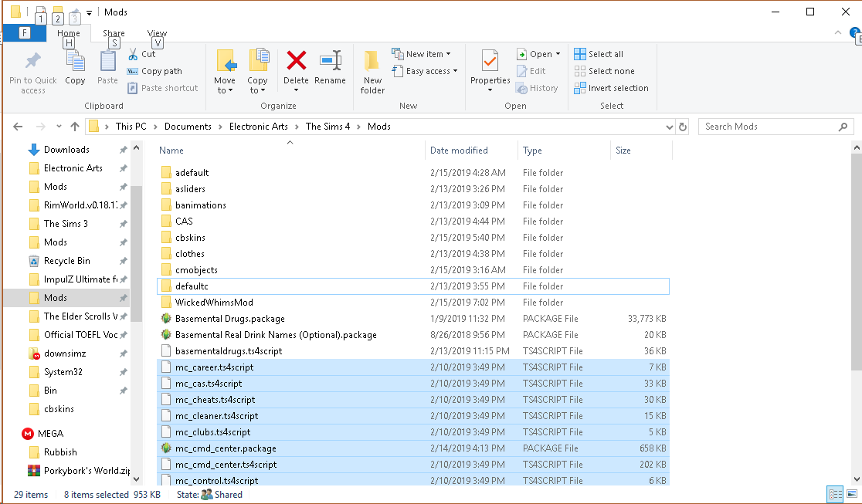Click the red Delete X icon
The height and width of the screenshot is (504, 862).
(297, 60)
